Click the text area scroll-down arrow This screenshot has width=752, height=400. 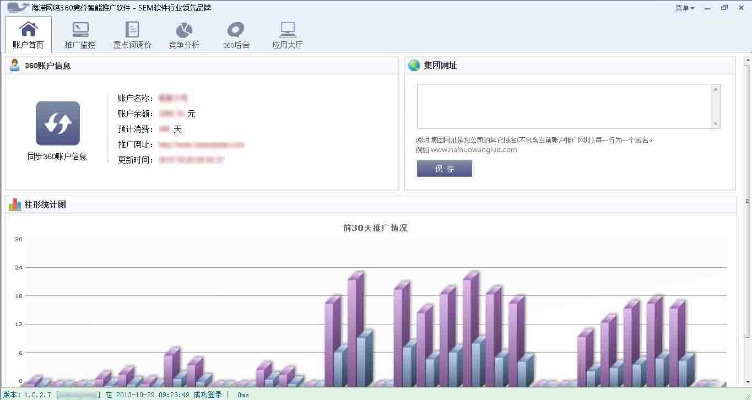[x=715, y=123]
